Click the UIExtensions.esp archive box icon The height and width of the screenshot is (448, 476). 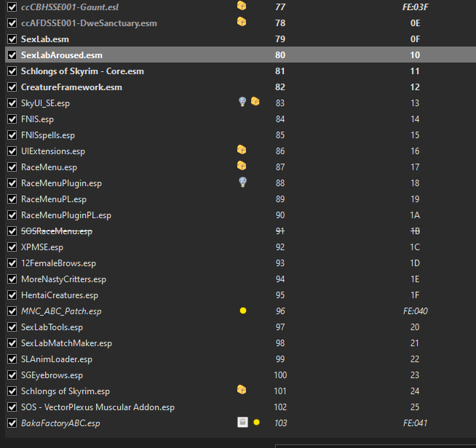242,150
